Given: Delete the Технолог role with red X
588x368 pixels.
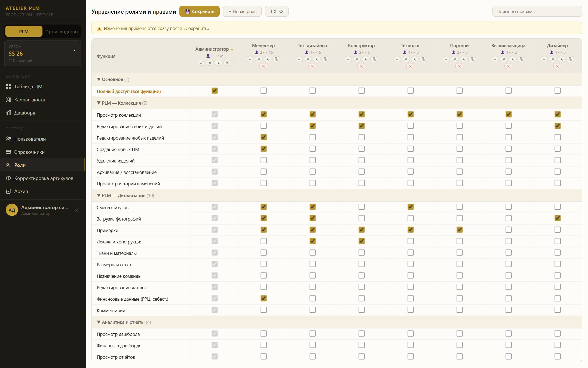Looking at the screenshot, I should [x=410, y=66].
